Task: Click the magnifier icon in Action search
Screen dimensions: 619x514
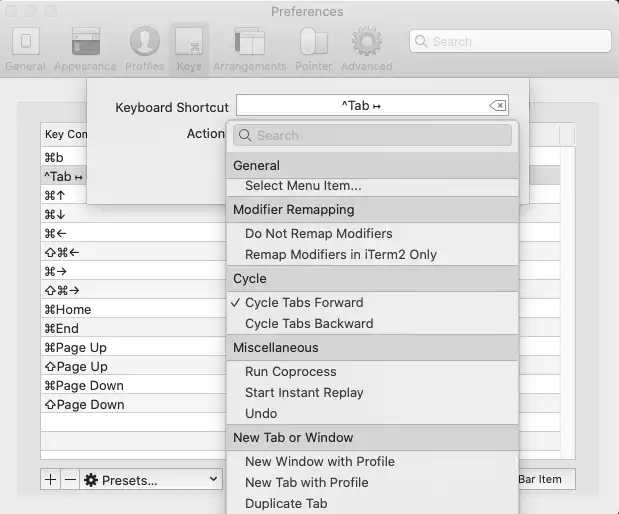Action: pos(245,135)
